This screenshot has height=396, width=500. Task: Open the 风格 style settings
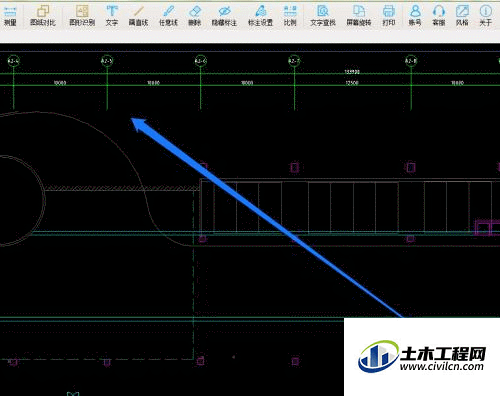462,16
